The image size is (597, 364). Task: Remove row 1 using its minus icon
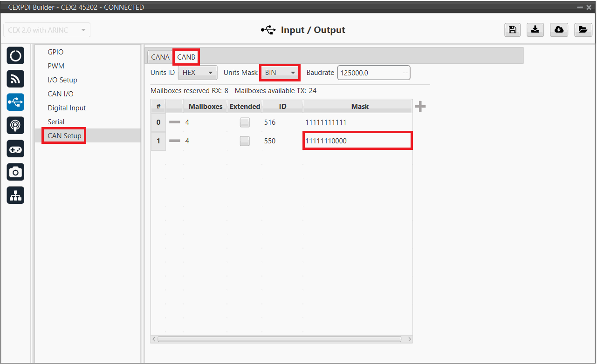174,141
